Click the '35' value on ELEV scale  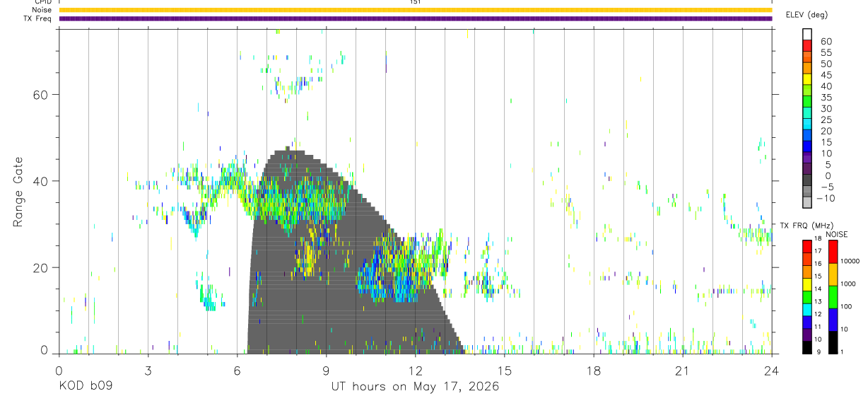(x=826, y=98)
